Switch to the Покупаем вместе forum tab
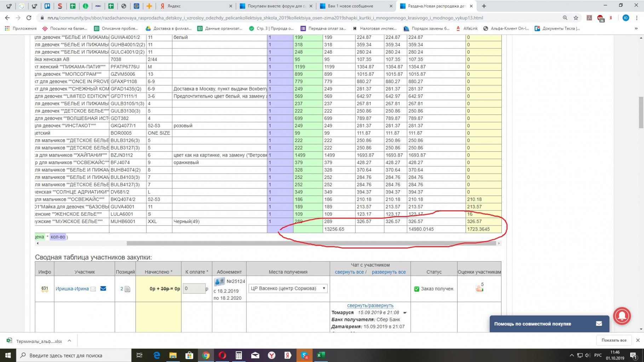Viewport: 644px width, 362px height. tap(277, 6)
